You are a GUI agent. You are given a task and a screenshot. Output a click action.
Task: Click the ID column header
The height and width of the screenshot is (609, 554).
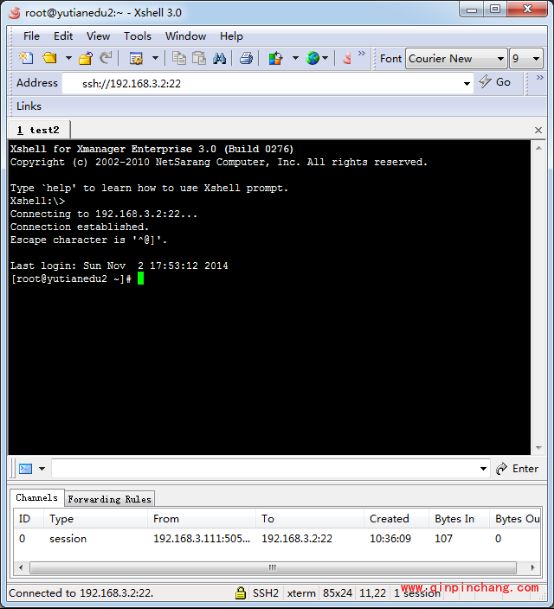[29, 519]
